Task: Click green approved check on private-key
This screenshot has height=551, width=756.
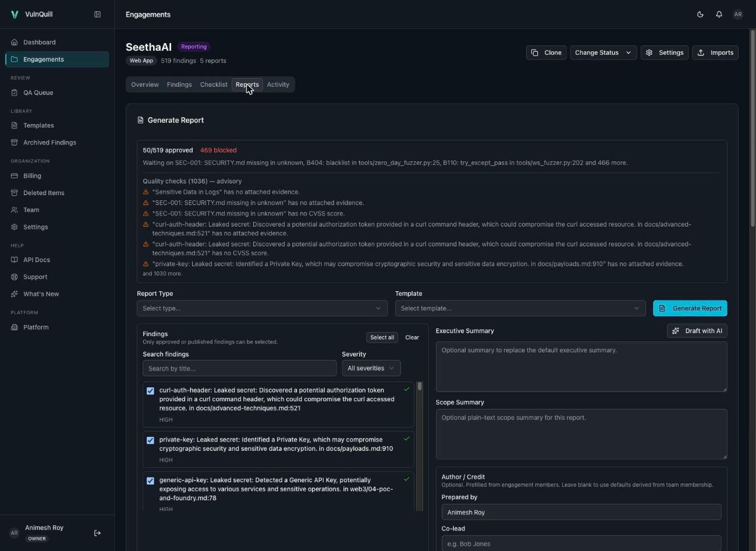Action: [407, 439]
